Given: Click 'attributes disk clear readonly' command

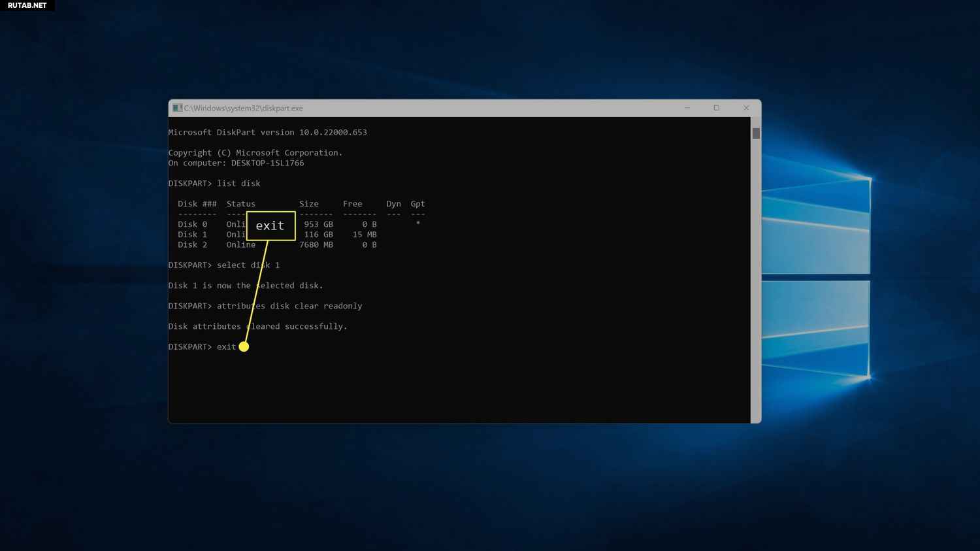Looking at the screenshot, I should [289, 305].
